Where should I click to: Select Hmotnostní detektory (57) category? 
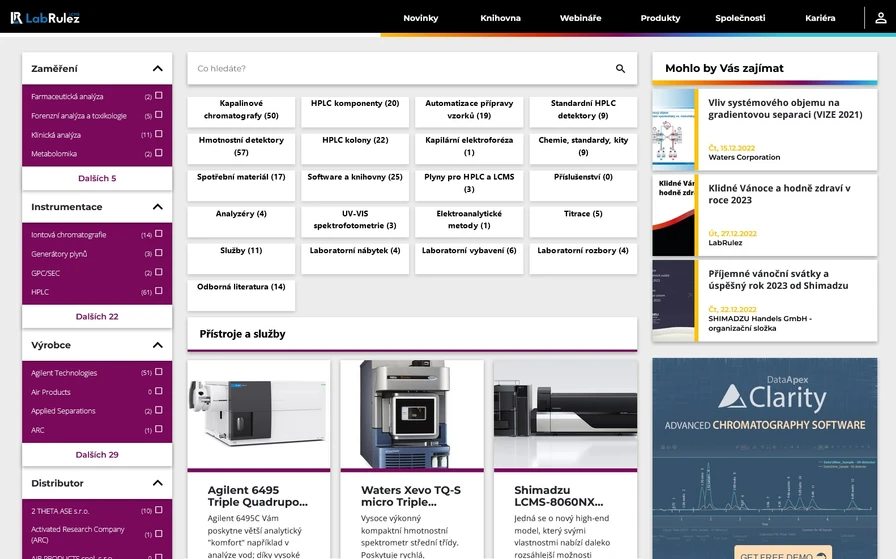[241, 148]
